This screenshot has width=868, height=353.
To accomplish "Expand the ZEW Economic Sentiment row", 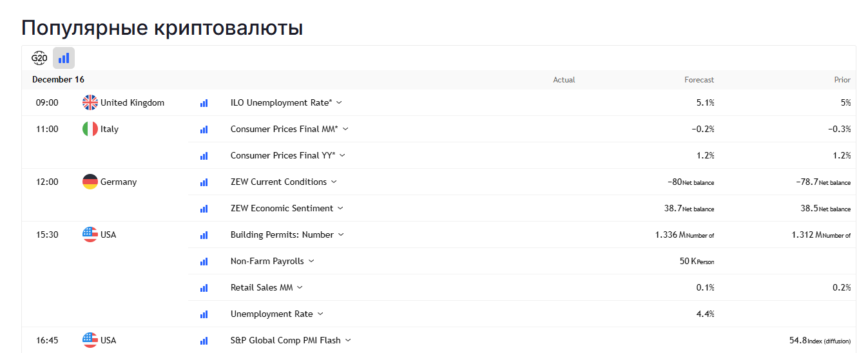I will (x=341, y=208).
